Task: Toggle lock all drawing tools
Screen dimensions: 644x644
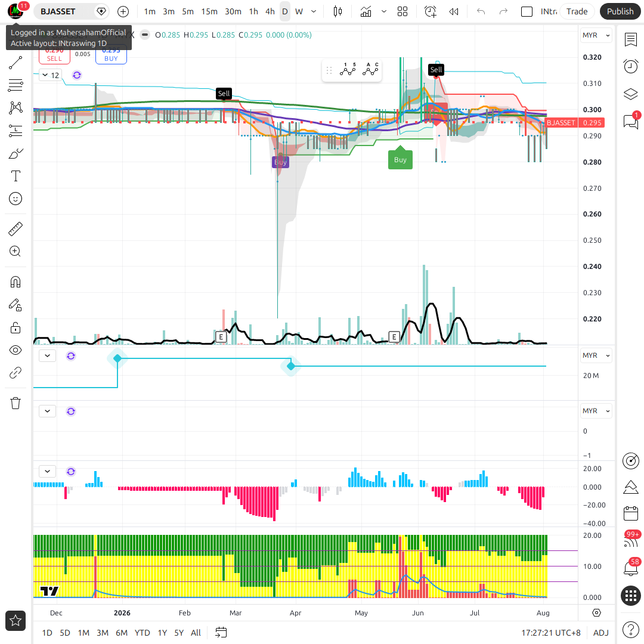Action: point(16,328)
